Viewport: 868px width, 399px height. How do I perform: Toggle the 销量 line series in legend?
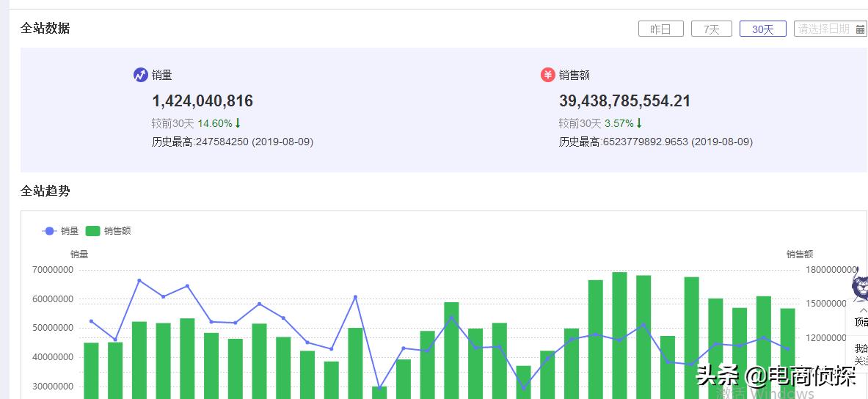60,231
